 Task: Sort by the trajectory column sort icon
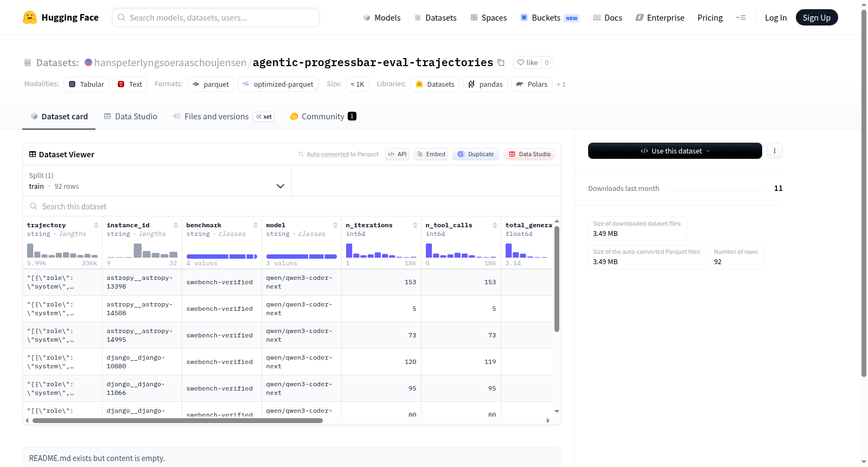(x=96, y=225)
